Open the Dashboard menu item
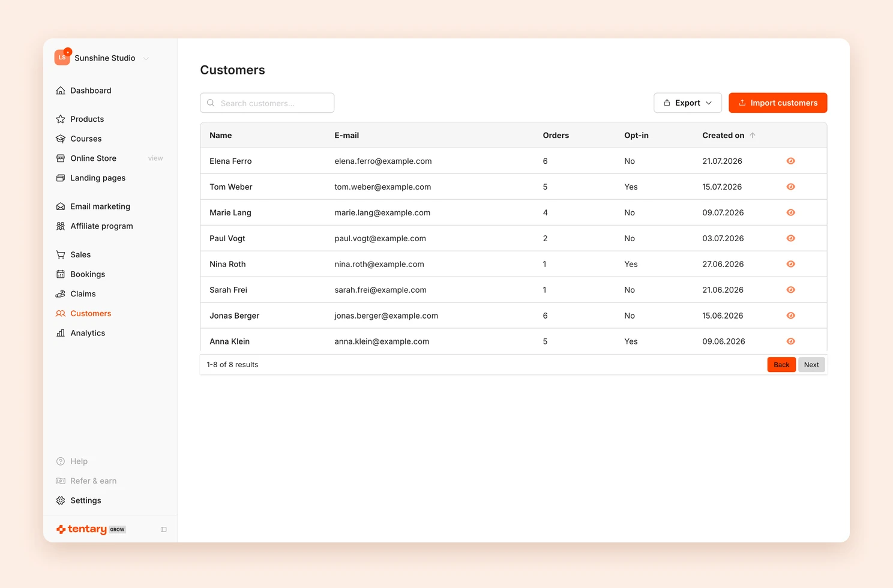 pyautogui.click(x=91, y=91)
